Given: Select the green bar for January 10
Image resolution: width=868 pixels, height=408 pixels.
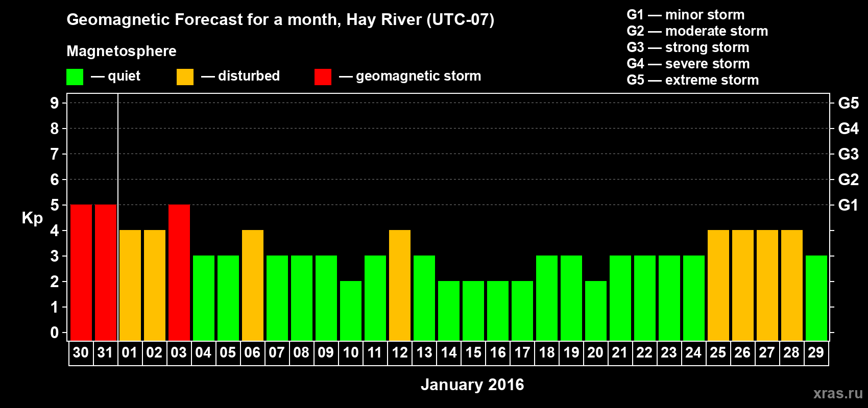Looking at the screenshot, I should click(x=351, y=311).
